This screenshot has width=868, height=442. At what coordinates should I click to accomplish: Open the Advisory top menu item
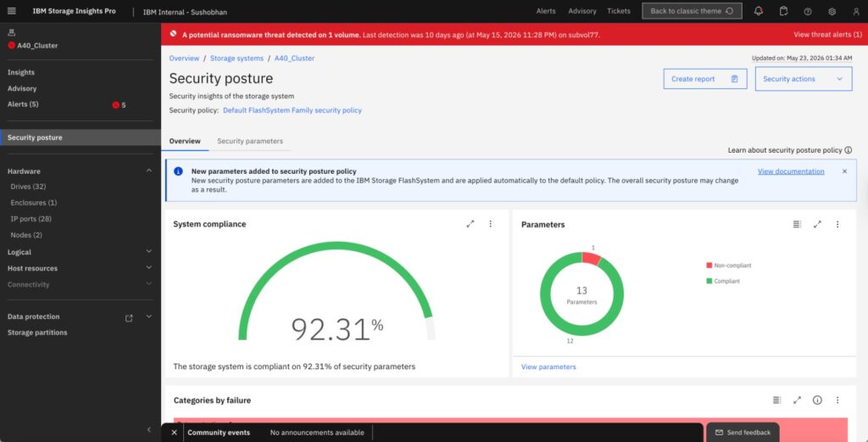(x=582, y=11)
